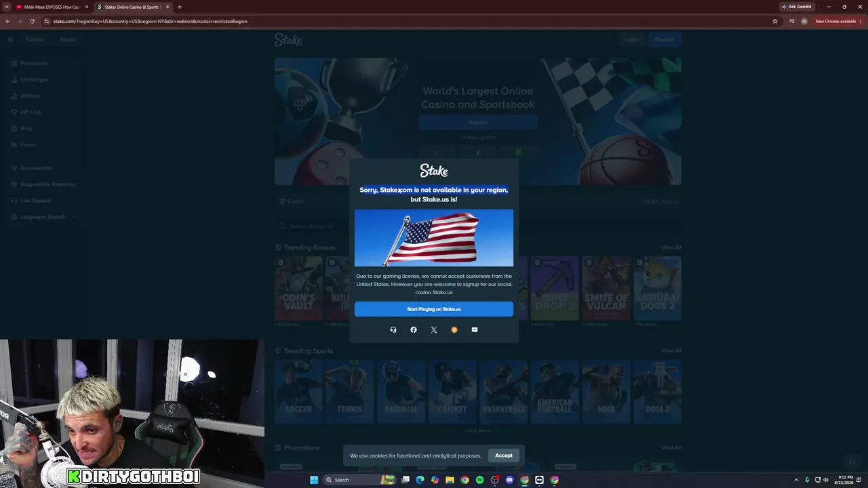868x488 pixels.
Task: Open the tab search dropdown arrow
Action: coord(7,7)
